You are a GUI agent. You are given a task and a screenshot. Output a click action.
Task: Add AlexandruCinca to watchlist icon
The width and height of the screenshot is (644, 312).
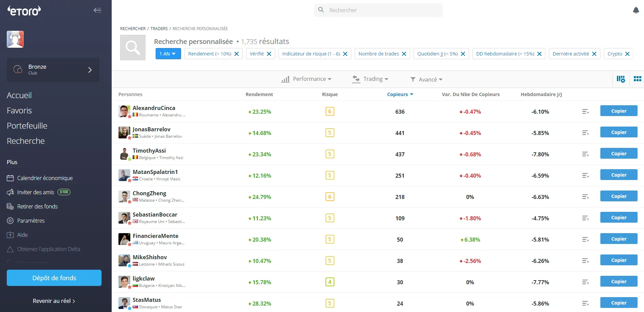coord(585,112)
